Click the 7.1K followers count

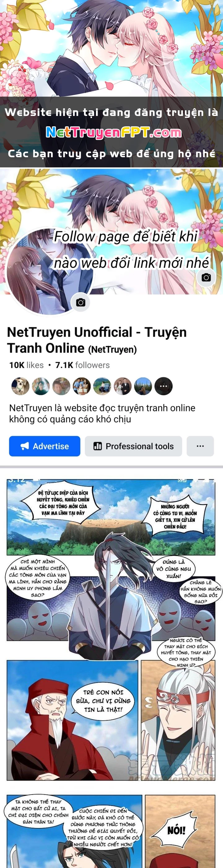[82, 365]
